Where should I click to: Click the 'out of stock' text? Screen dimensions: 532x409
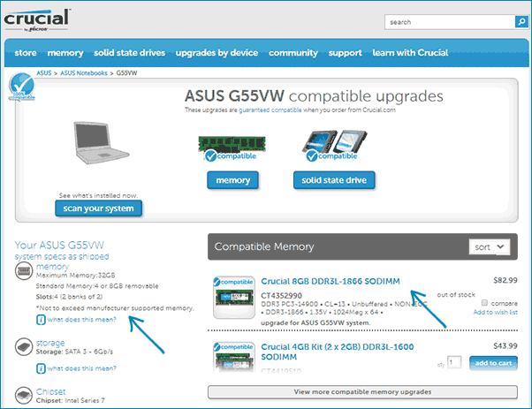pos(456,295)
